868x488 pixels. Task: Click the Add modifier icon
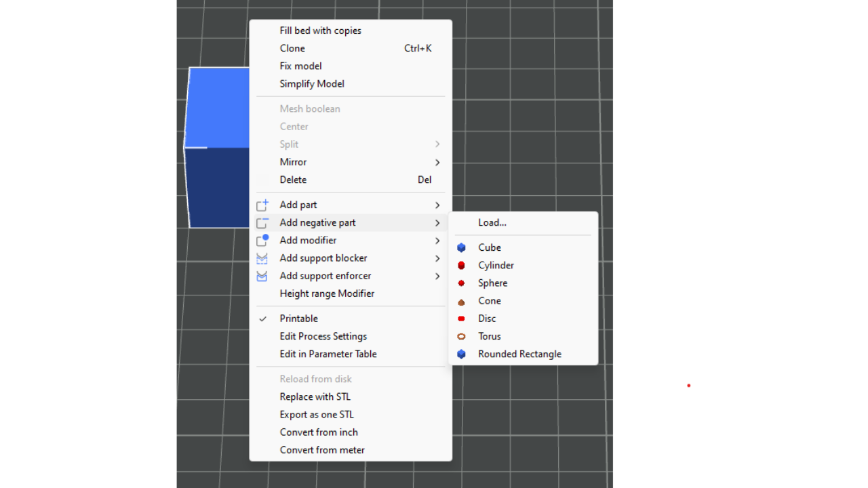click(262, 241)
